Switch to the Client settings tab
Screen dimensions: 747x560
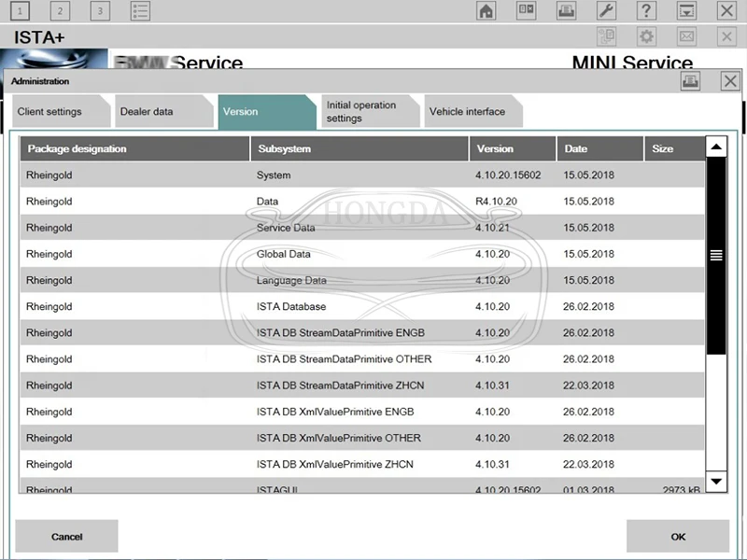[61, 111]
